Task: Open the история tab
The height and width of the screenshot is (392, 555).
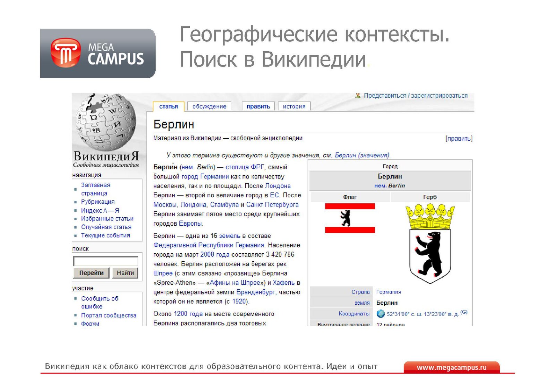Action: 294,106
